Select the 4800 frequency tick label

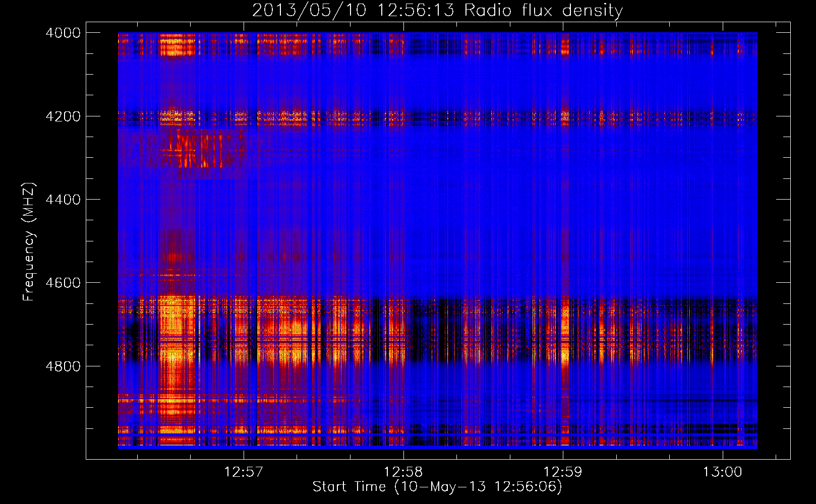63,366
